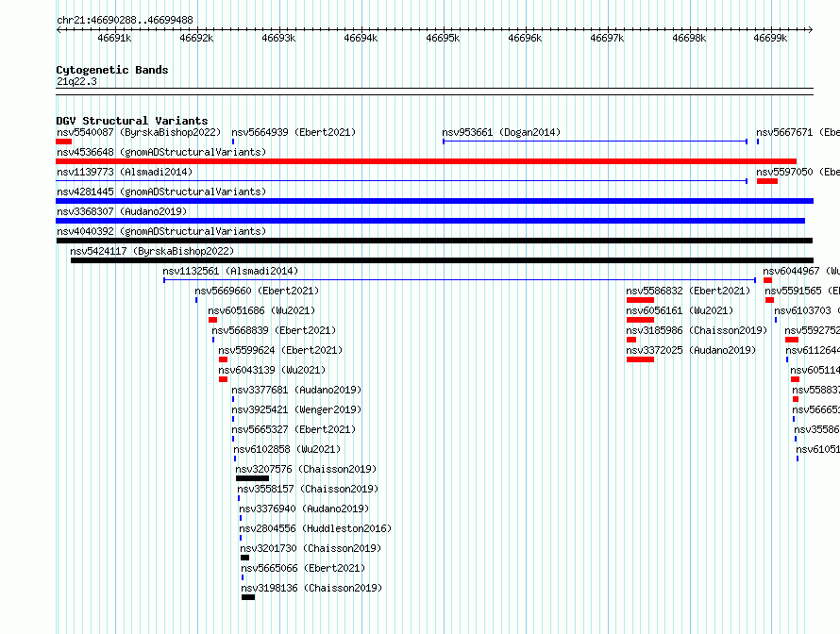Select the nsv6056161 (Wu2021) label

[x=680, y=310]
